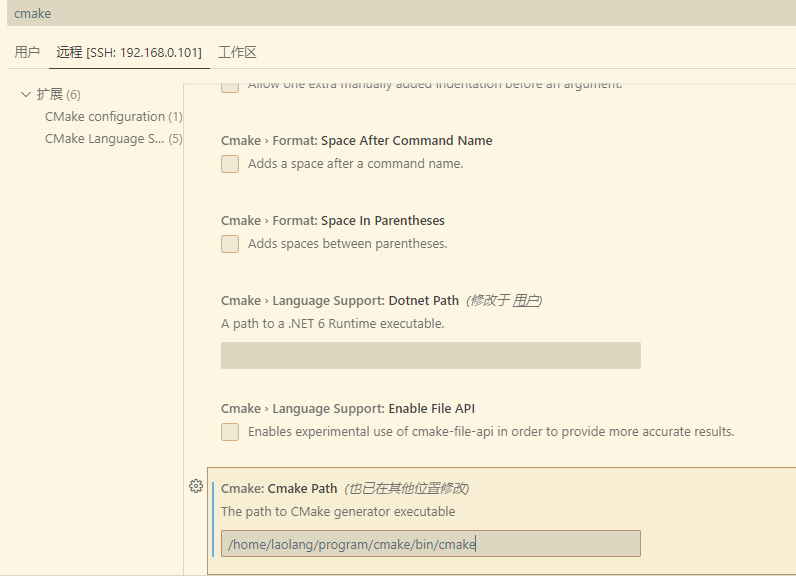Switch to the 工作区 settings tab
The height and width of the screenshot is (576, 796).
click(237, 52)
